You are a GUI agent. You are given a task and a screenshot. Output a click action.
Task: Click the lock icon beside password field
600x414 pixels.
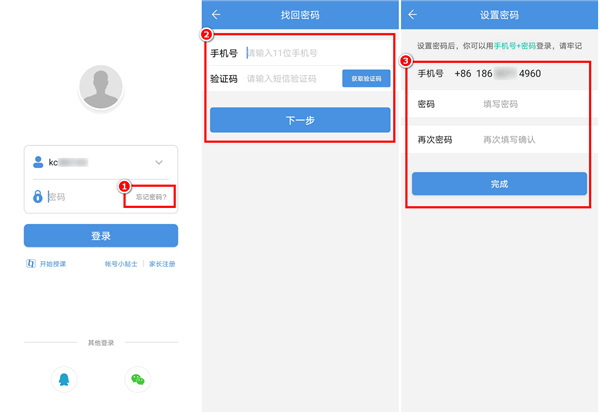point(38,197)
